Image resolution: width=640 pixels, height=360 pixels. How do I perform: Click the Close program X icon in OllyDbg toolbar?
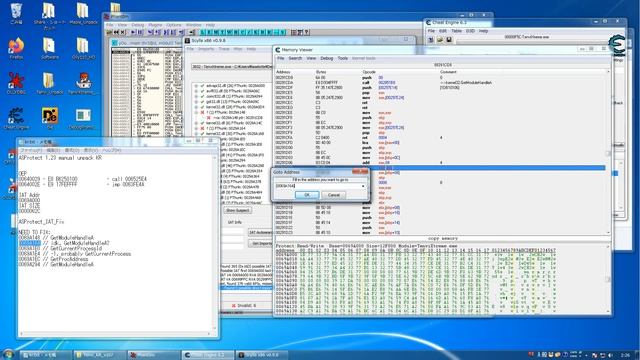pyautogui.click(x=123, y=32)
